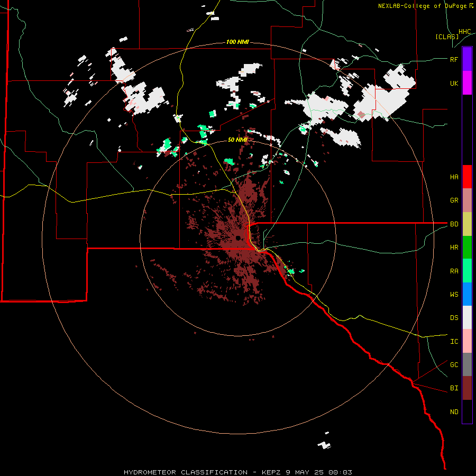Click the KEPZ station identifier
Screen dimensions: 476x476
point(270,472)
